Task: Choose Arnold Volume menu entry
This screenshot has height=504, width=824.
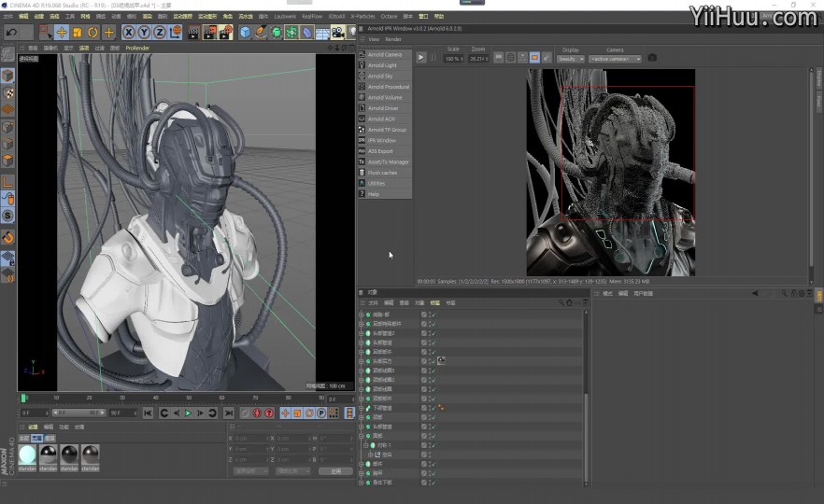Action: [x=385, y=98]
